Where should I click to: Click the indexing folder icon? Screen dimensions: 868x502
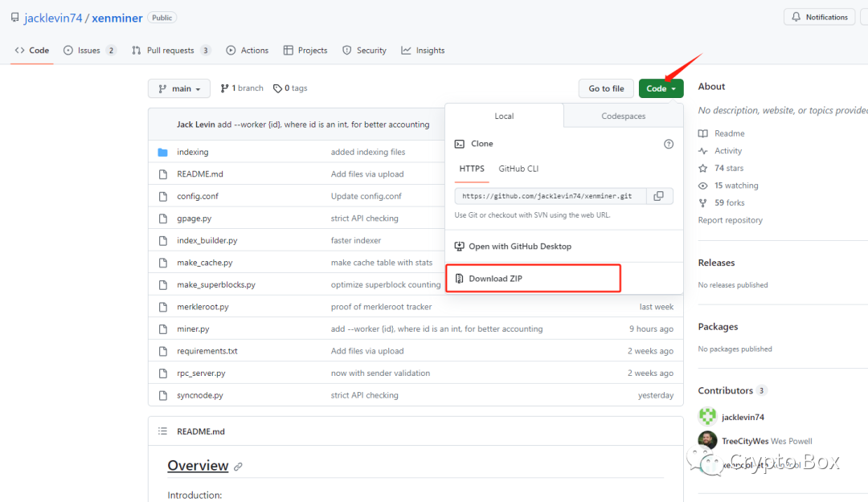(162, 152)
